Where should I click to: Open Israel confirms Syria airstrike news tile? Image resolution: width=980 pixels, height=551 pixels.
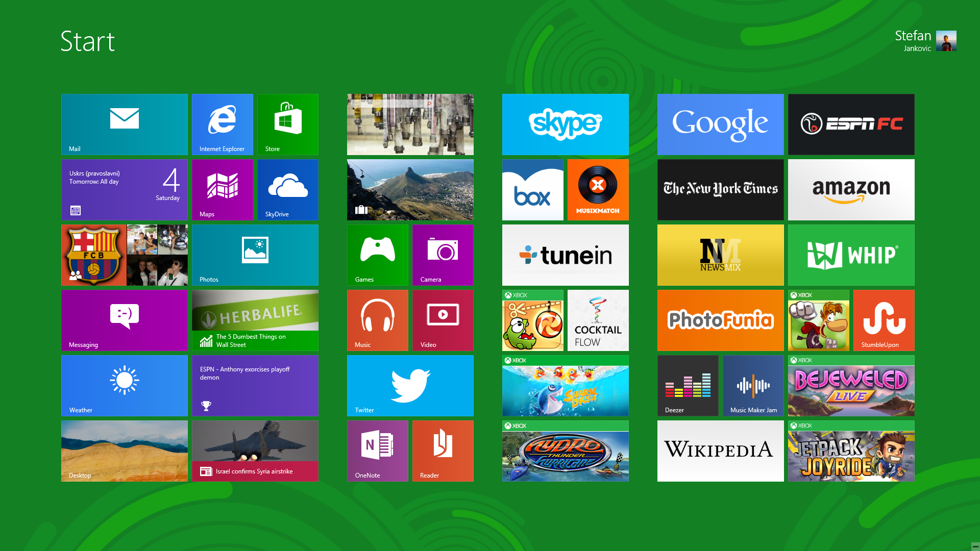pos(255,450)
